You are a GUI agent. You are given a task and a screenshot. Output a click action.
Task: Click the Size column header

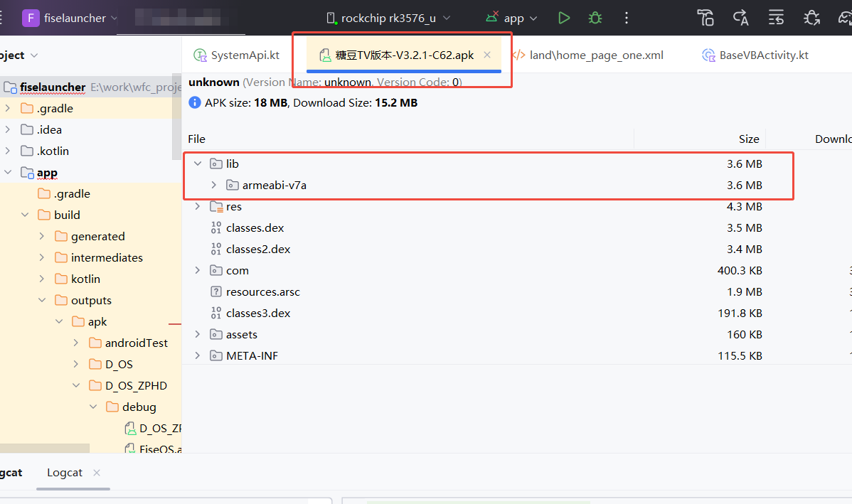(749, 139)
